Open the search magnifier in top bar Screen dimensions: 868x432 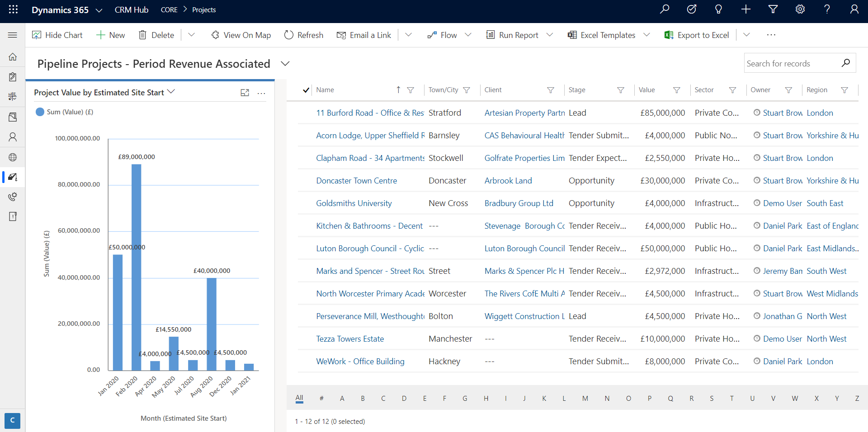click(x=665, y=9)
